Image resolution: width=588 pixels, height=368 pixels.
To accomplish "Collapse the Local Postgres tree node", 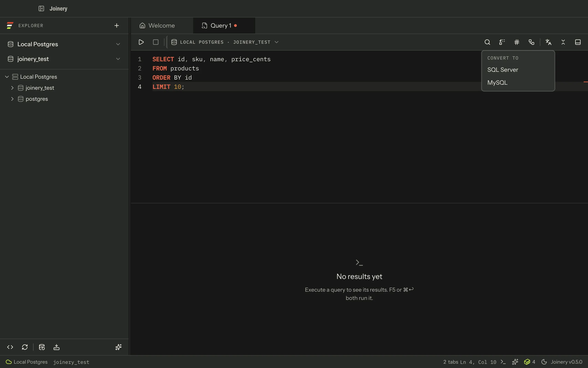I will (x=7, y=77).
